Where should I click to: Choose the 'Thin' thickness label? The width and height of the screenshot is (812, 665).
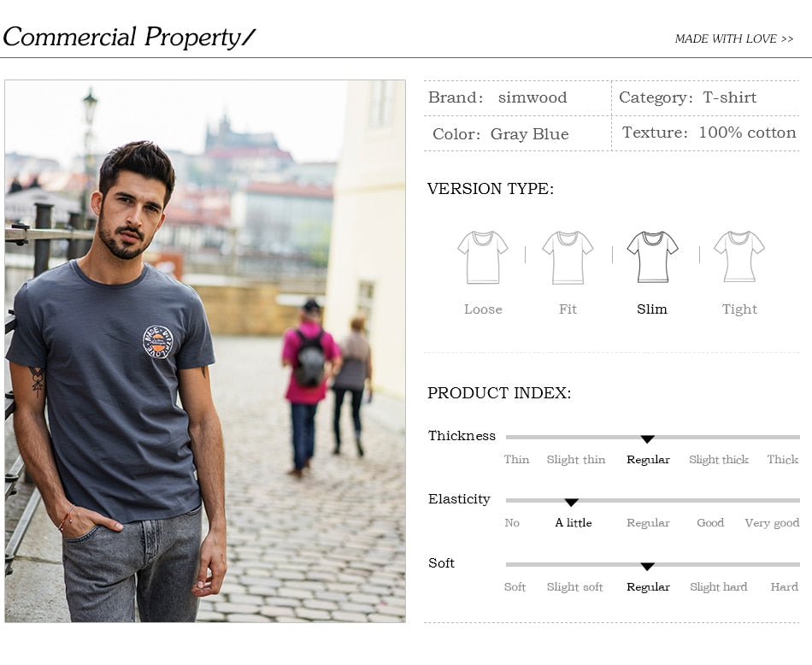pos(516,459)
